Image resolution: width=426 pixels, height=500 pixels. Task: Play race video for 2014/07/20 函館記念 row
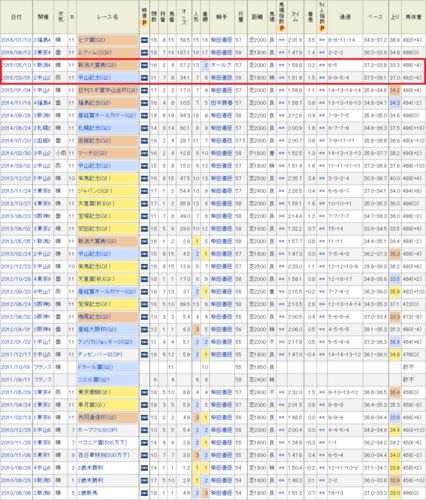pyautogui.click(x=144, y=141)
